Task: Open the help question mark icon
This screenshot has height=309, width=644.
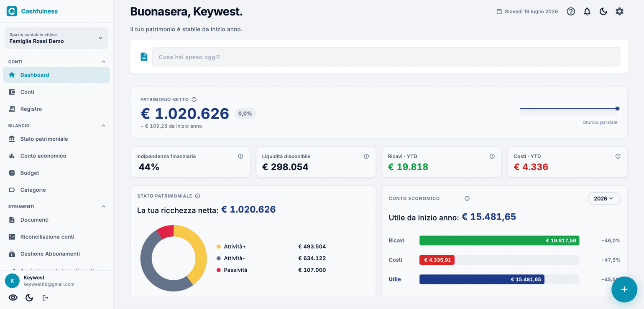Action: pyautogui.click(x=571, y=12)
